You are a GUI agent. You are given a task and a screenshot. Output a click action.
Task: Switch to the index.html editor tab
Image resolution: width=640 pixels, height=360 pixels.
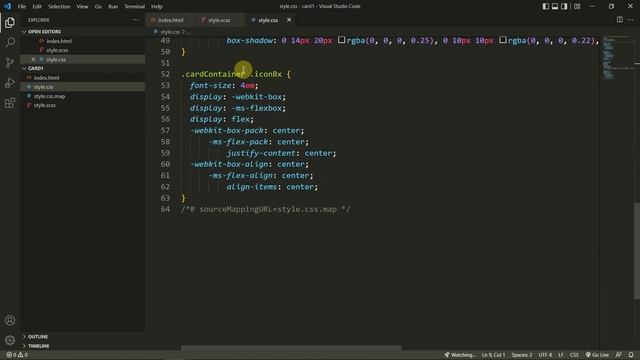(x=170, y=20)
